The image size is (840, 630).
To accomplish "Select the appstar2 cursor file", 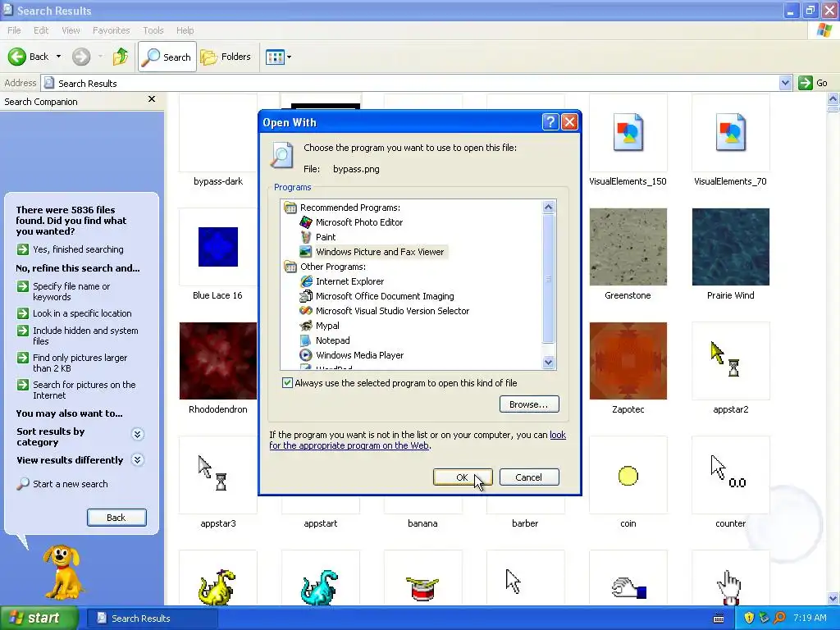I will (x=730, y=361).
